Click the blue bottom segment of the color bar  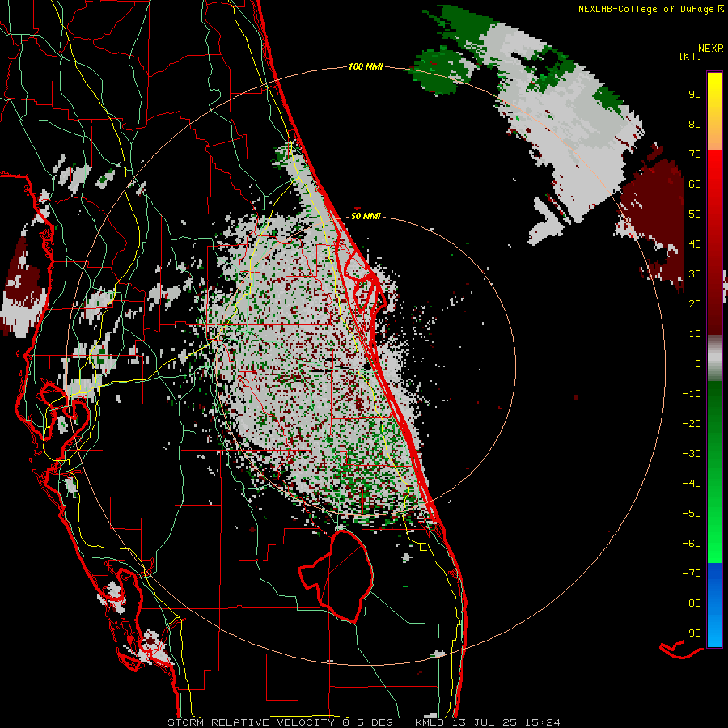click(714, 605)
